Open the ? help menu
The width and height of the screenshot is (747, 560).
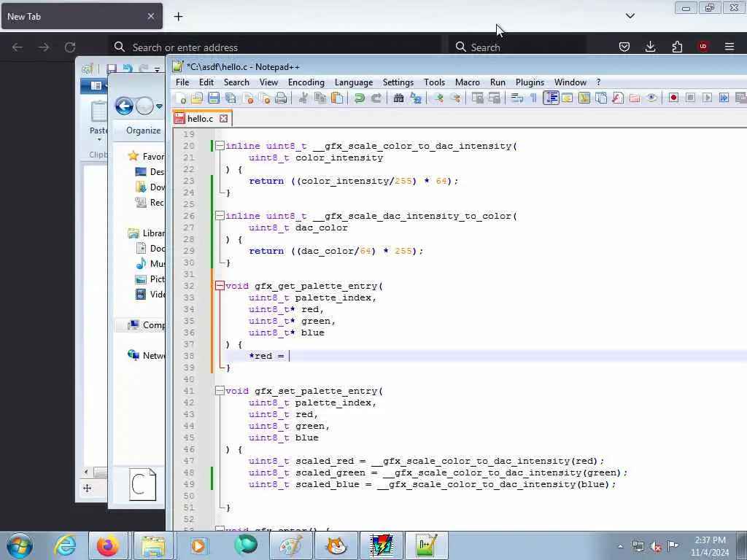[598, 82]
